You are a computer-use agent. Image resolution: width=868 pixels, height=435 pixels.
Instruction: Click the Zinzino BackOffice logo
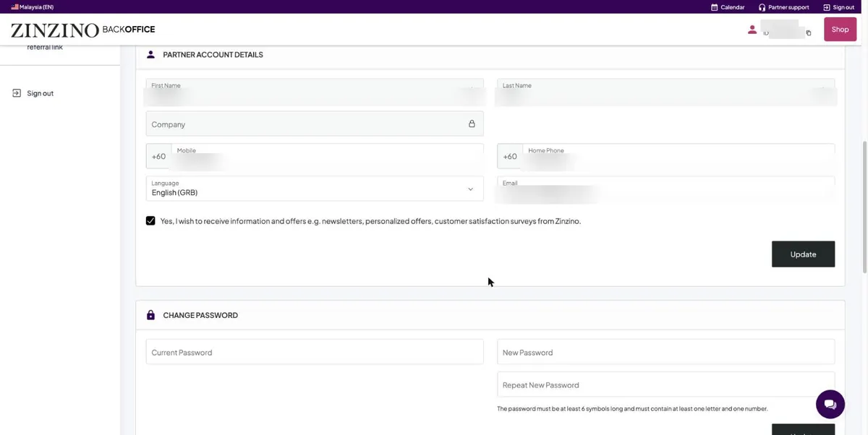tap(82, 30)
